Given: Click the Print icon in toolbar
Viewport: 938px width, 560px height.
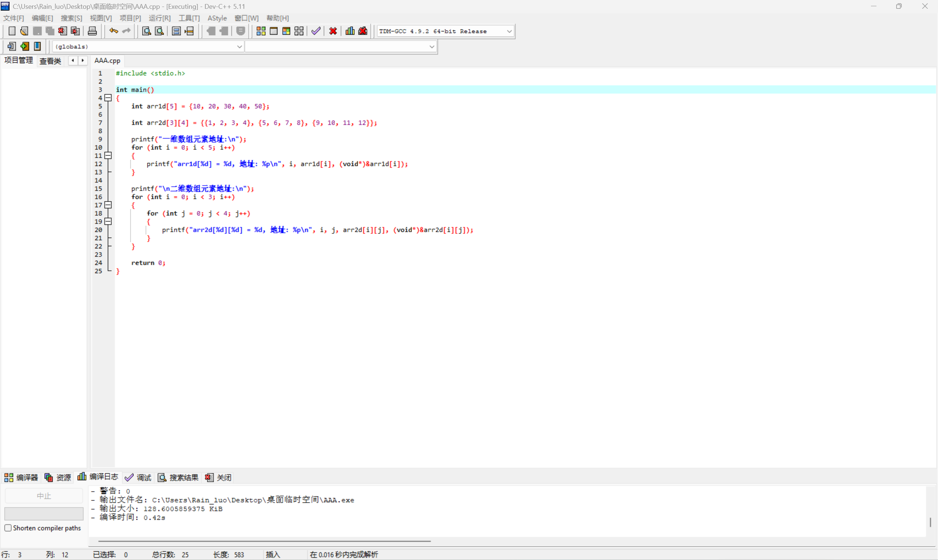Looking at the screenshot, I should point(92,31).
